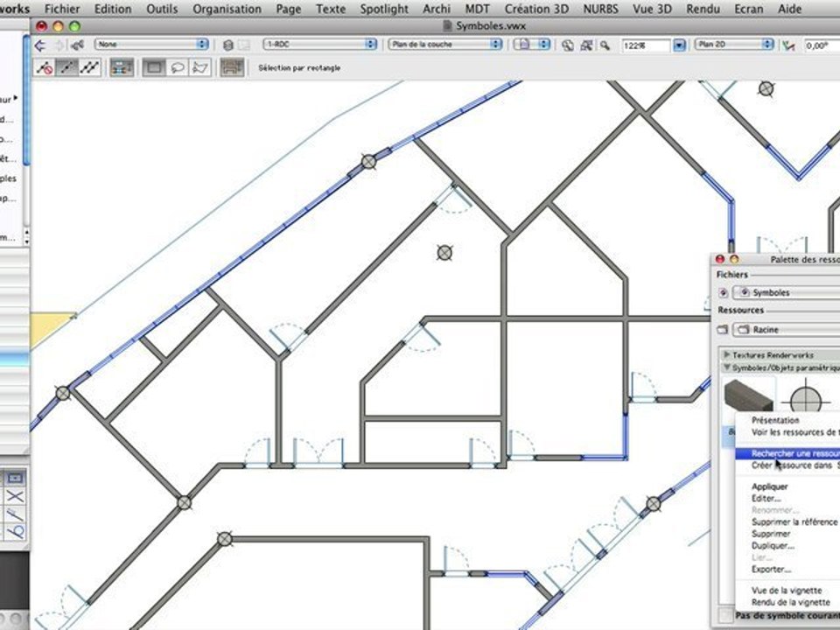Open the Spotlight menu
Viewport: 840px width, 630px height.
pos(384,9)
